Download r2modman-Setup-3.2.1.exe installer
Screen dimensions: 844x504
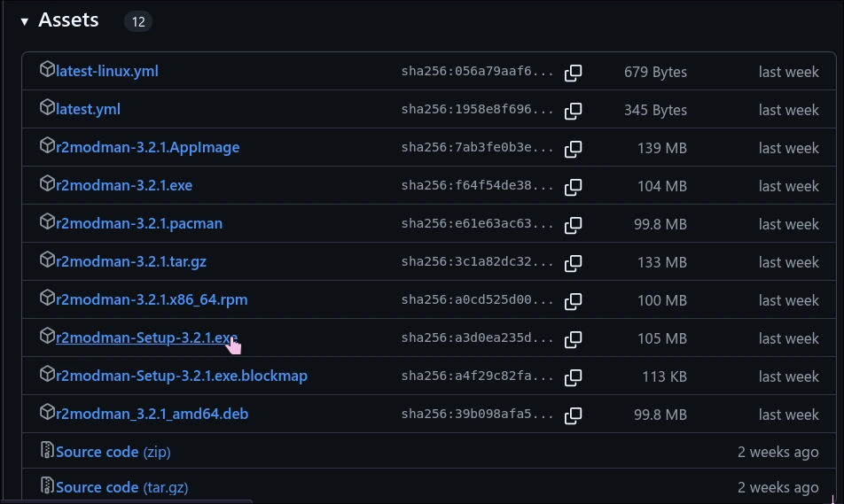(146, 337)
